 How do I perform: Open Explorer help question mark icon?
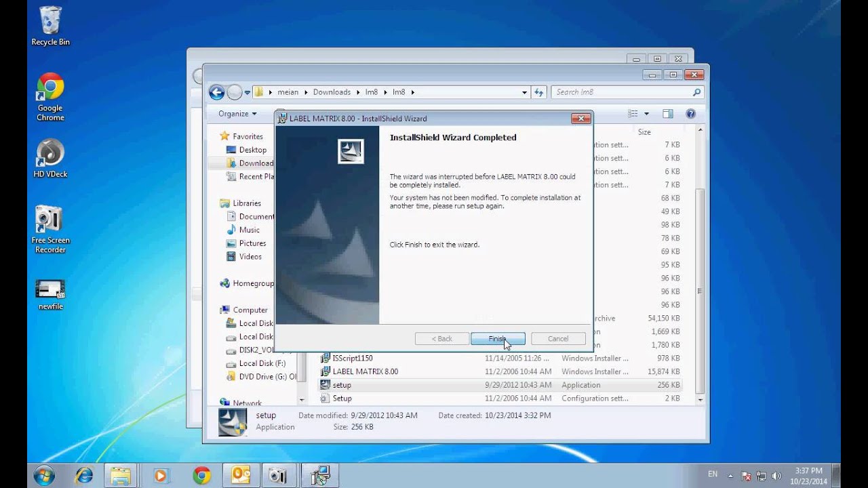click(x=691, y=114)
